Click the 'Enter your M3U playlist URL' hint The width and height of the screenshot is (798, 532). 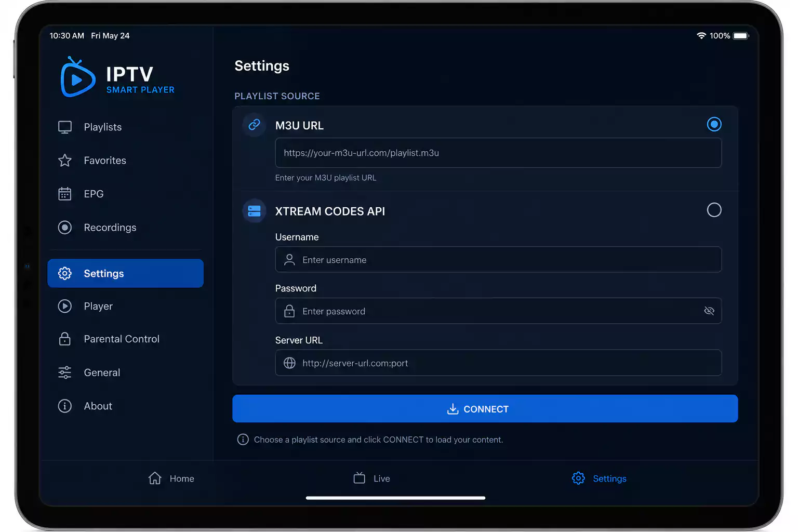(326, 178)
